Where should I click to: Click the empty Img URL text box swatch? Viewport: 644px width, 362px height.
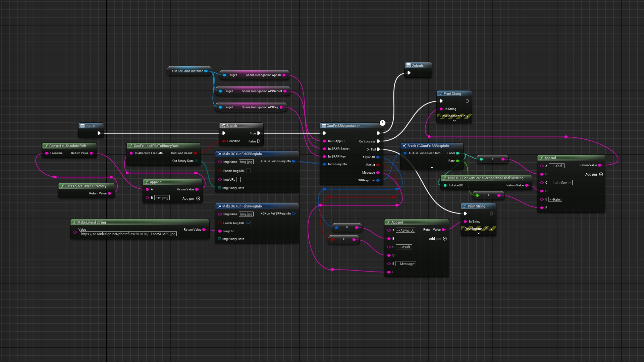[x=238, y=180]
